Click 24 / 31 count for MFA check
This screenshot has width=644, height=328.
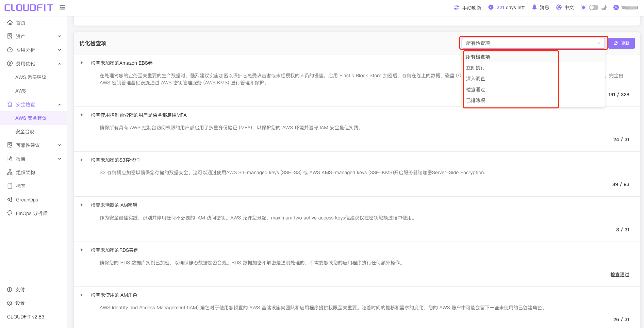coord(621,140)
